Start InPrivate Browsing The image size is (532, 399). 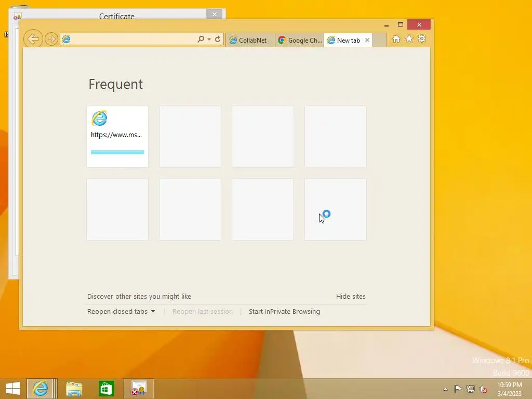tap(284, 312)
